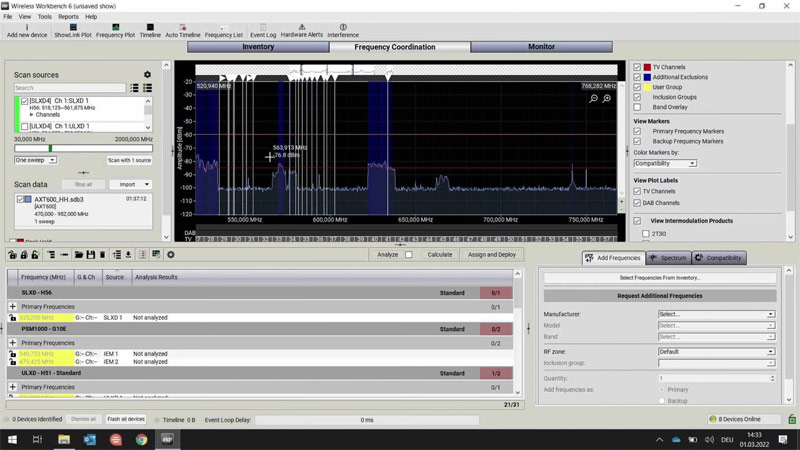Click the Assign and Deploy button
The height and width of the screenshot is (450, 800).
491,255
